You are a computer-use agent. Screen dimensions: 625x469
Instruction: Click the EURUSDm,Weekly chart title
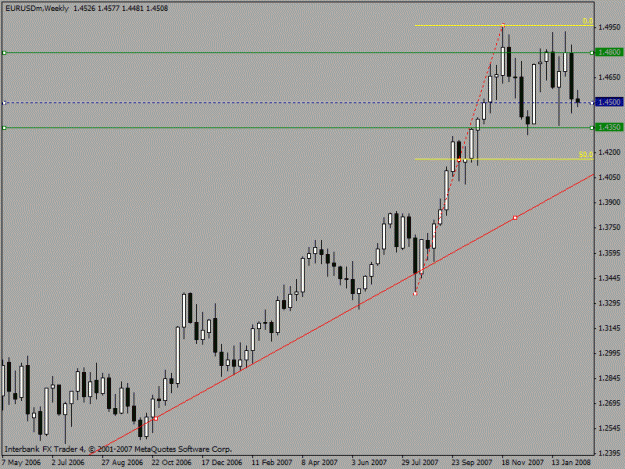37,8
